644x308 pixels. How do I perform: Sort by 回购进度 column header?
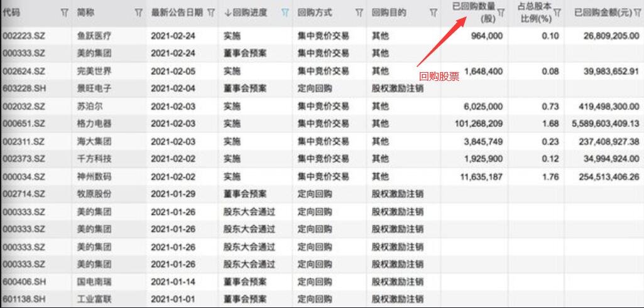click(x=246, y=13)
